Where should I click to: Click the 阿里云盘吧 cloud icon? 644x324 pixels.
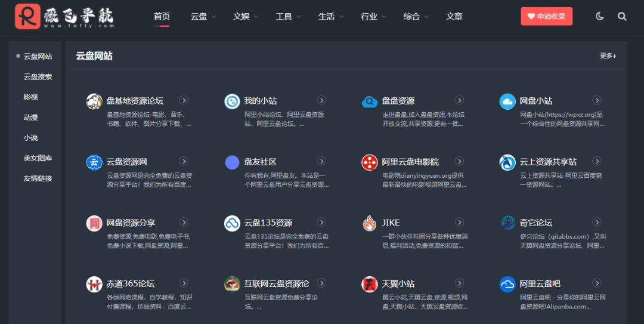point(507,284)
